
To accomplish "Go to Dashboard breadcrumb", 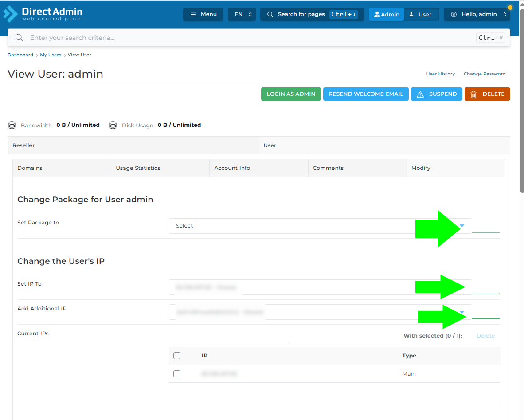I will click(20, 55).
